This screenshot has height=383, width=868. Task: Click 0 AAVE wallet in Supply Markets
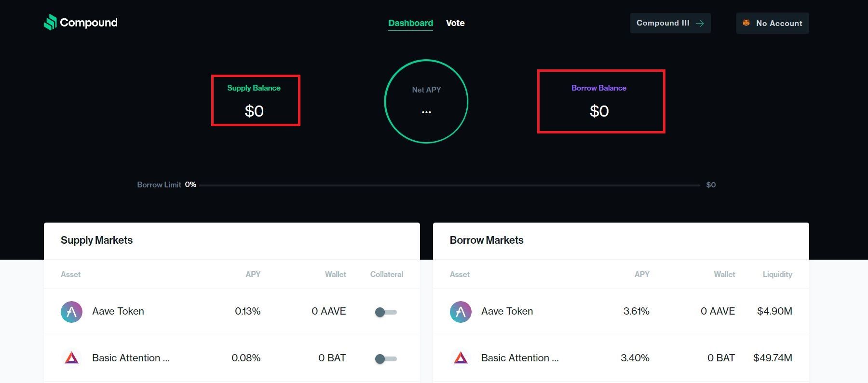pyautogui.click(x=329, y=311)
